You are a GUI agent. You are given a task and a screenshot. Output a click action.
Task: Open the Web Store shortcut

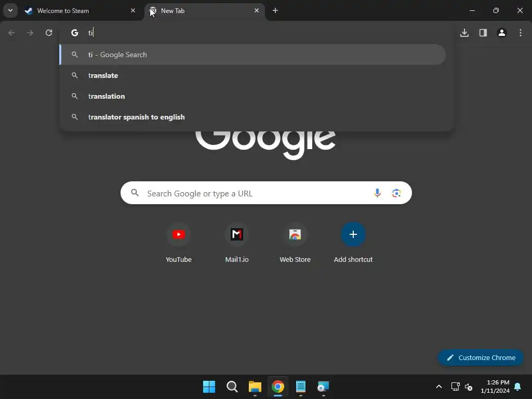[x=295, y=243]
